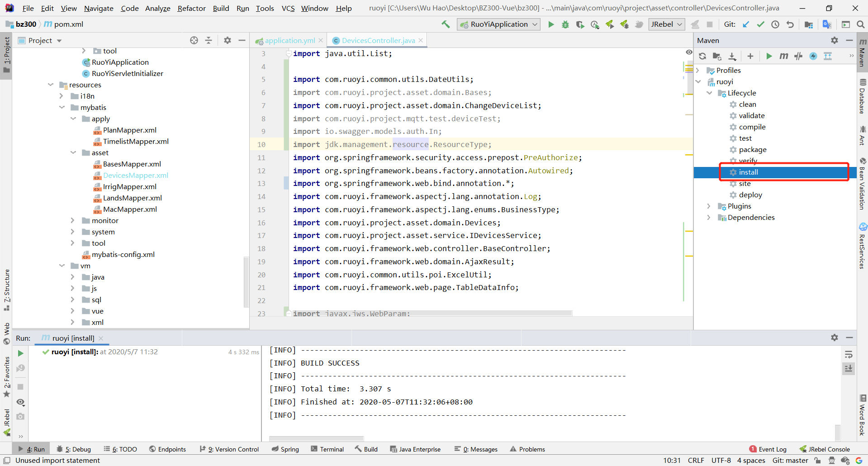Screen dimensions: 868x466
Task: Toggle soft-wrap in Run console
Action: [849, 354]
